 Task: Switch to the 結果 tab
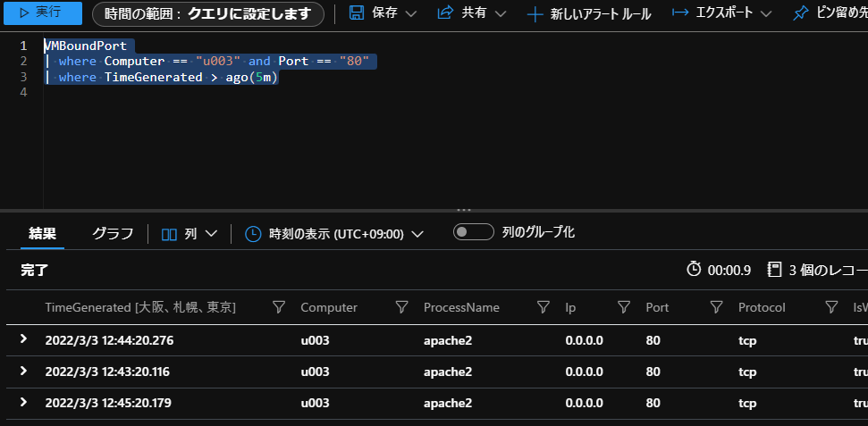click(x=43, y=233)
